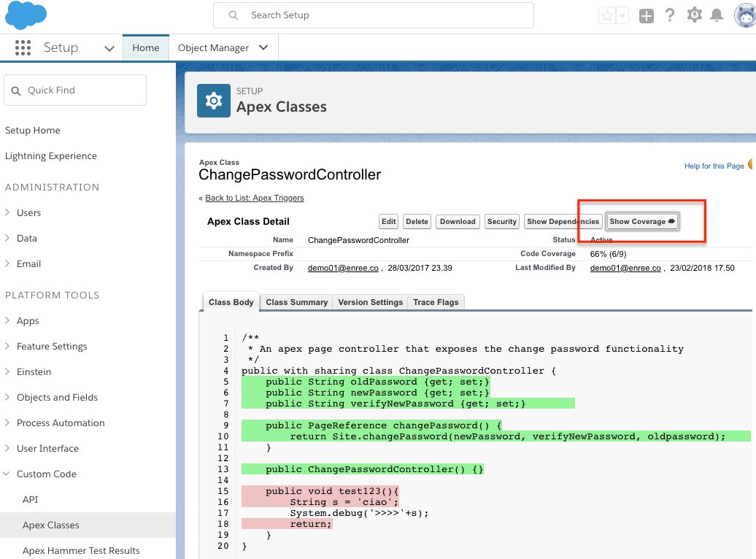Click Help for this Page link
The width and height of the screenshot is (756, 559).
point(714,166)
